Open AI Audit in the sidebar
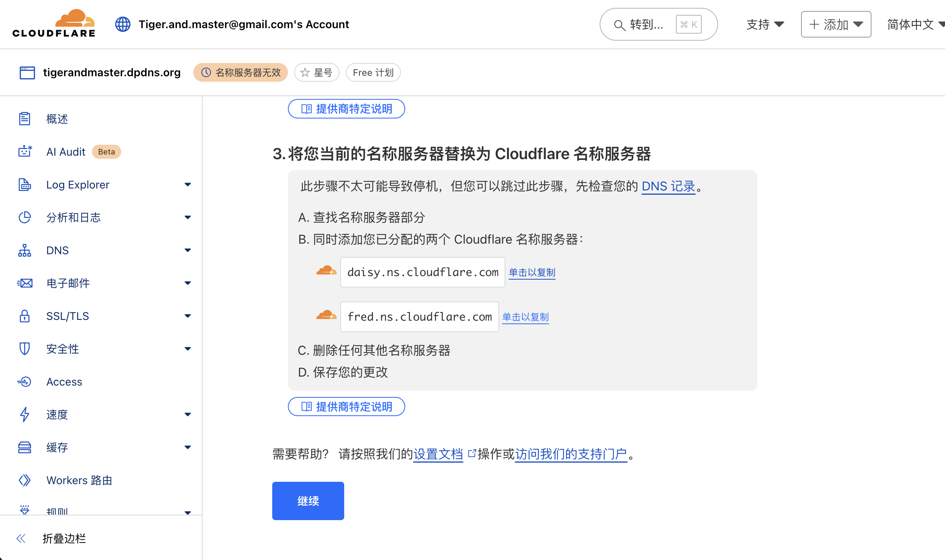Screen dimensions: 945x560 (66, 151)
